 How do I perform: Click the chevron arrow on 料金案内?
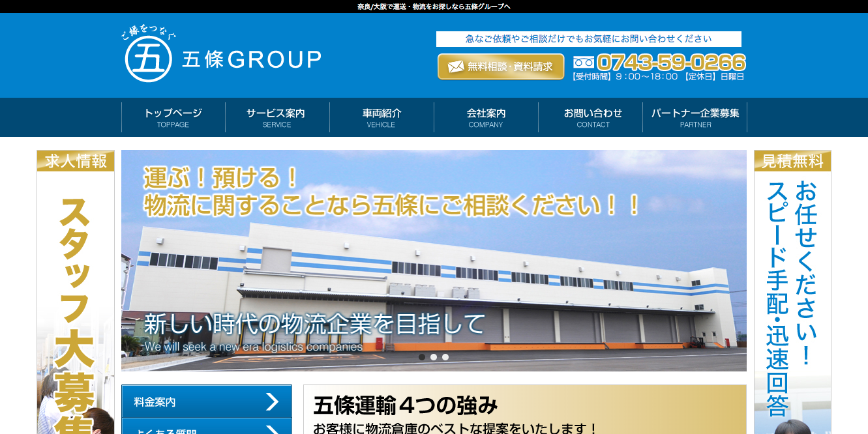click(x=273, y=401)
